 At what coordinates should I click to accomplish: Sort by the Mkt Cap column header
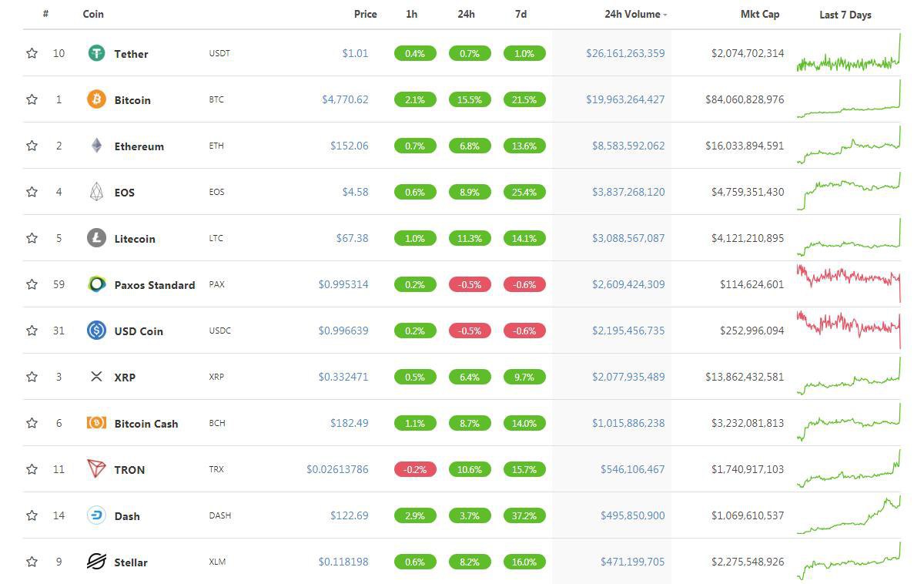tap(760, 14)
